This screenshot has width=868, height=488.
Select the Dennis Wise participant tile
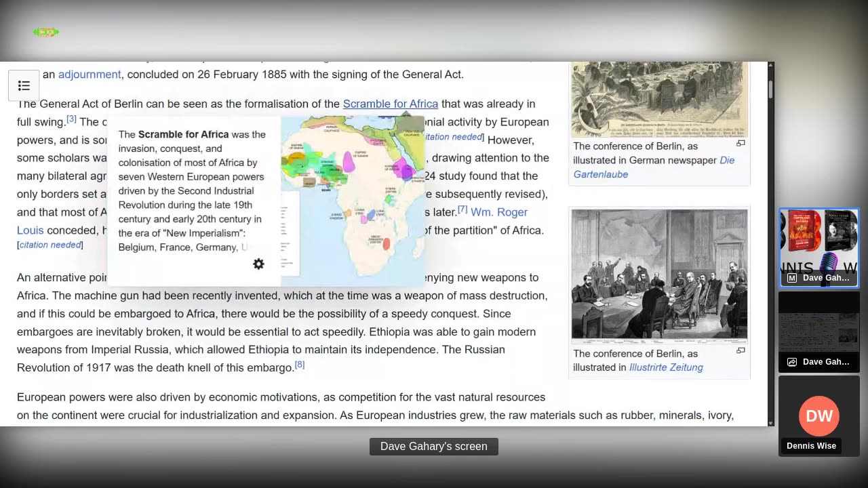pyautogui.click(x=818, y=416)
